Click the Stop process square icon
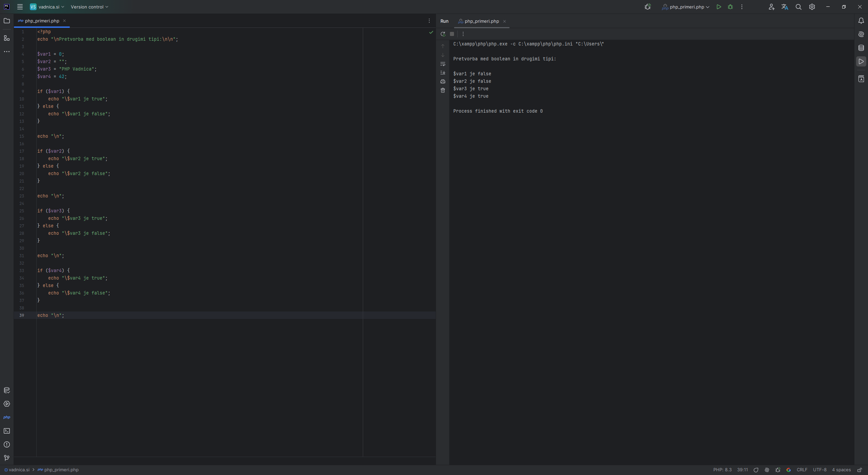The width and height of the screenshot is (868, 475). point(452,34)
